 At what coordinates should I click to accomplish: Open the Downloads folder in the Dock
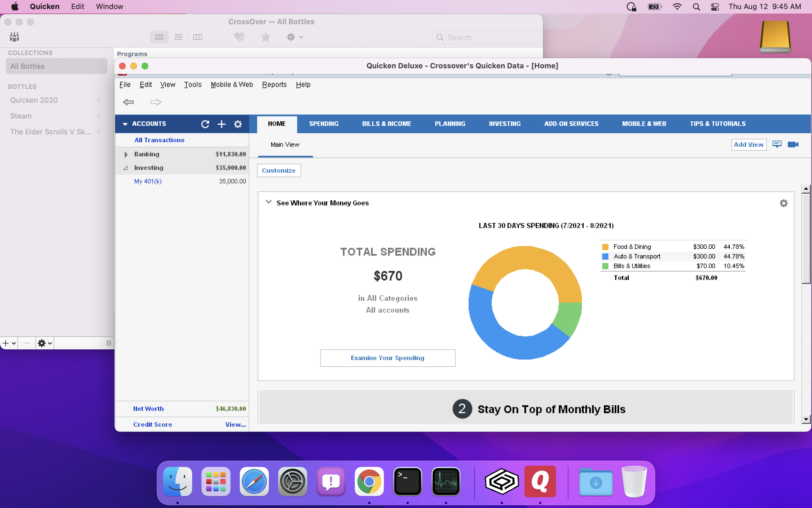595,481
